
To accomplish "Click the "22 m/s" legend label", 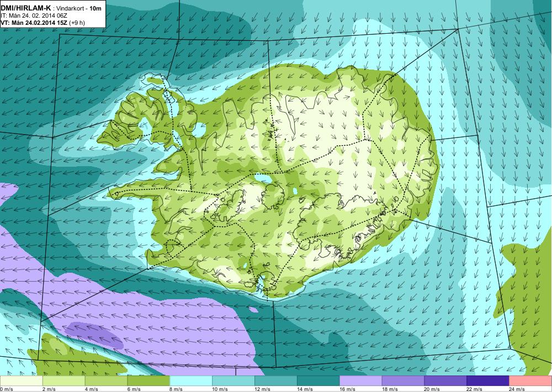I will pos(474,389).
